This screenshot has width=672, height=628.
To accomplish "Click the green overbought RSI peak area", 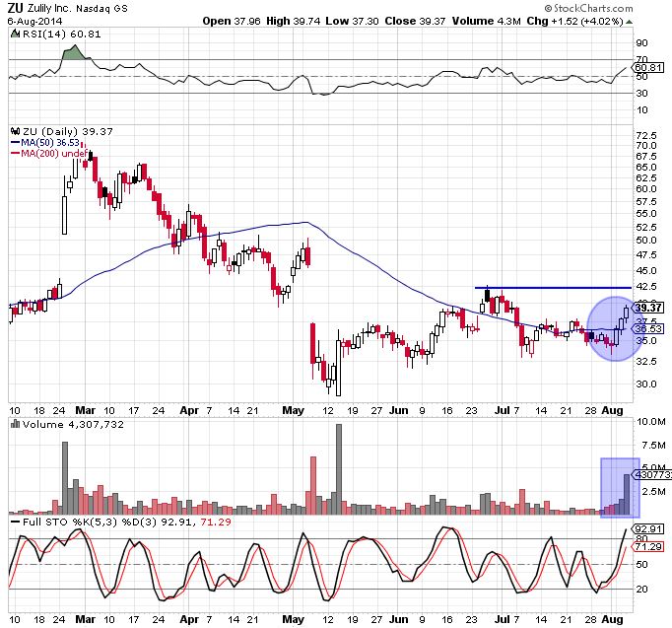I will point(75,52).
